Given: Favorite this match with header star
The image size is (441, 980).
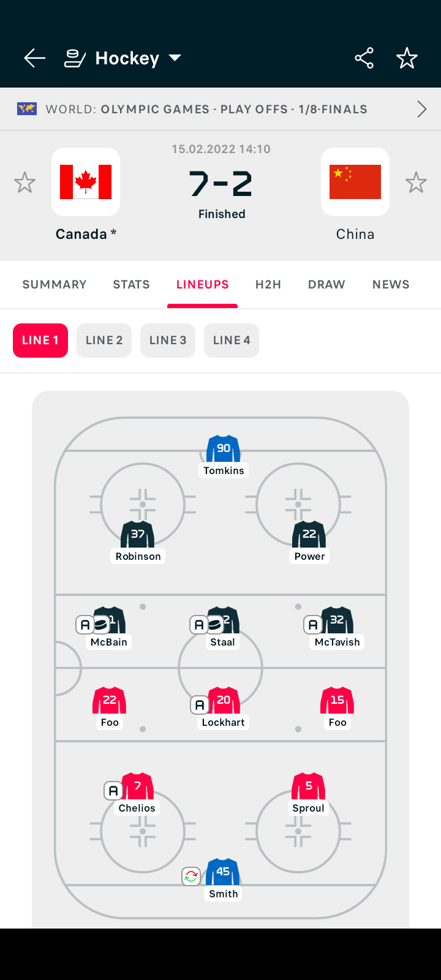Looking at the screenshot, I should [407, 58].
